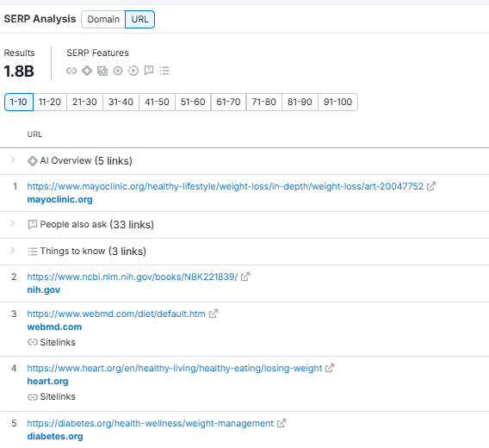Click the Sitelinks icon under webmd.com
The width and height of the screenshot is (489, 448).
pyautogui.click(x=33, y=343)
